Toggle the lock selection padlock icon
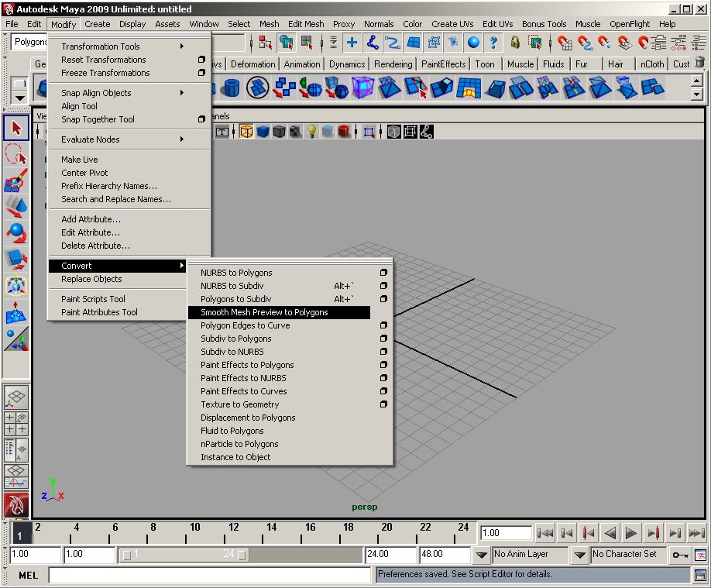 [514, 43]
